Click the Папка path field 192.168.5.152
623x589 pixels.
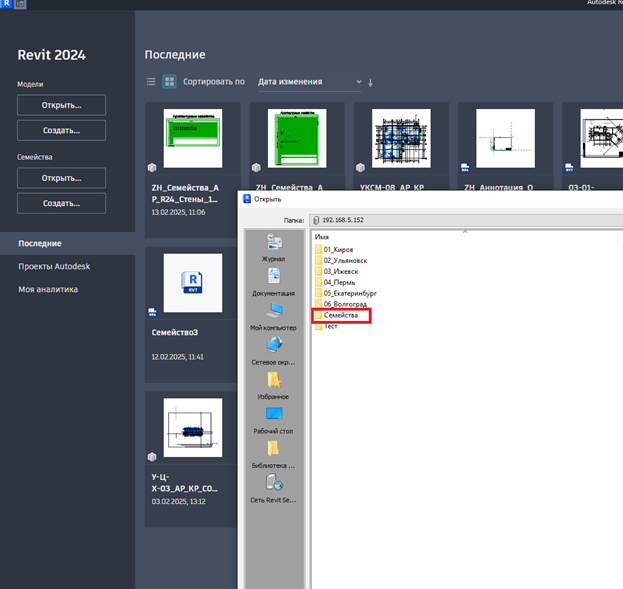(x=466, y=220)
